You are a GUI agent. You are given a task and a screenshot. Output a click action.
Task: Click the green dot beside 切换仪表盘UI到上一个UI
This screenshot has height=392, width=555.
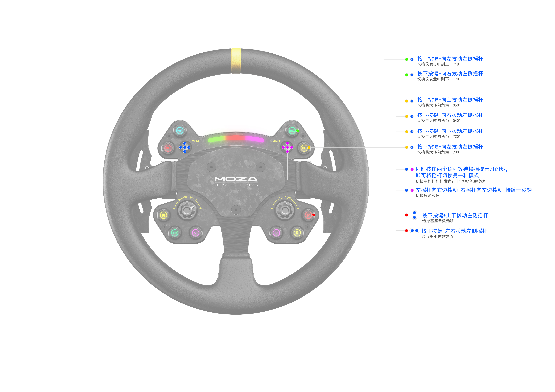(x=407, y=59)
